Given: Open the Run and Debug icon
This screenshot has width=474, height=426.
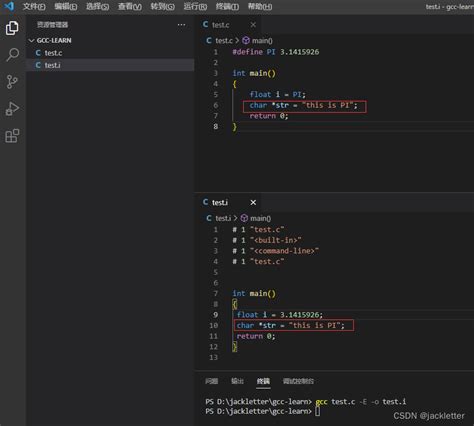Looking at the screenshot, I should [x=12, y=109].
